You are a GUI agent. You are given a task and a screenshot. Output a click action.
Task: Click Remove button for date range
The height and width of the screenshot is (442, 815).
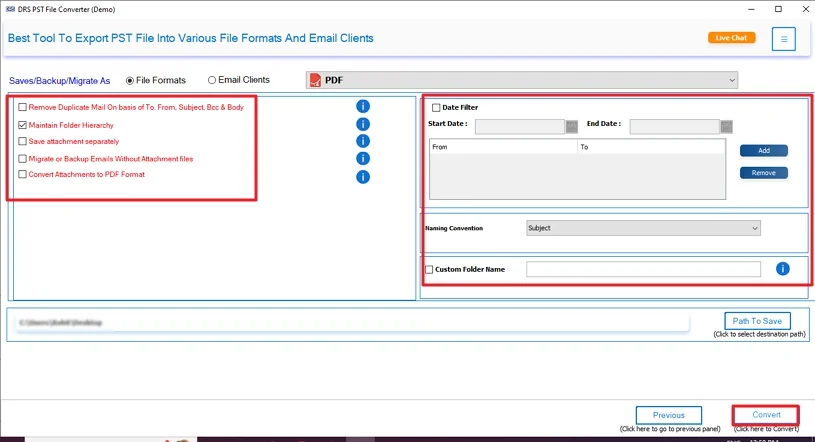[764, 173]
